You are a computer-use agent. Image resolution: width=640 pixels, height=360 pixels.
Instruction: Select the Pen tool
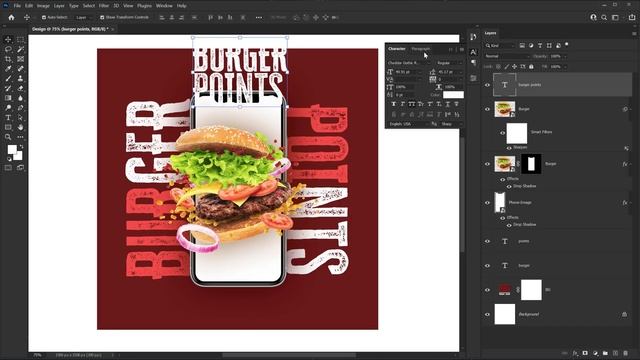click(x=20, y=108)
